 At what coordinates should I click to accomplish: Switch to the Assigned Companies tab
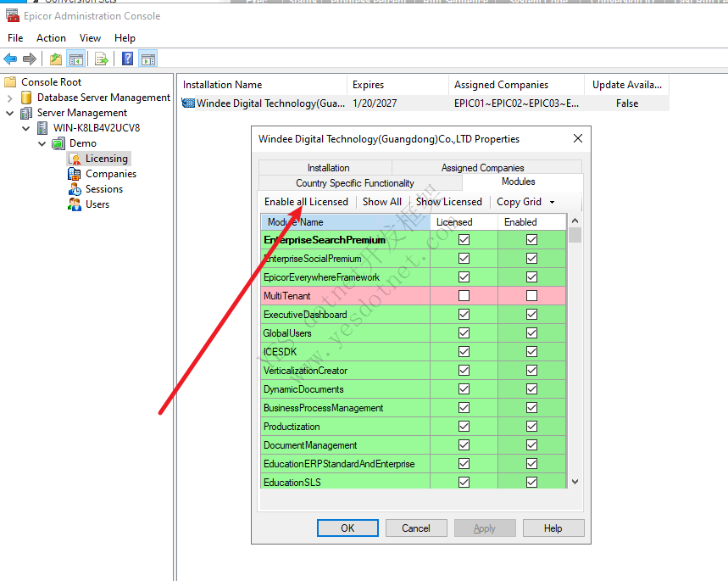click(482, 168)
